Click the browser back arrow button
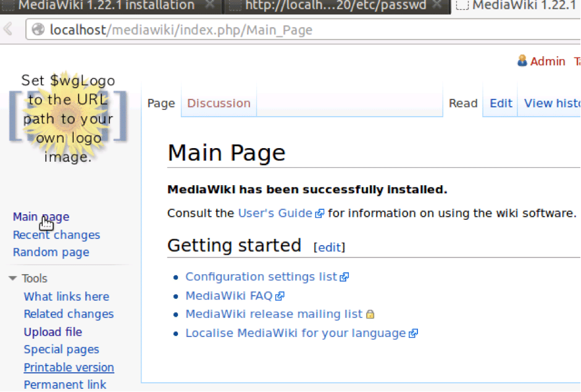The height and width of the screenshot is (392, 581). click(x=8, y=29)
